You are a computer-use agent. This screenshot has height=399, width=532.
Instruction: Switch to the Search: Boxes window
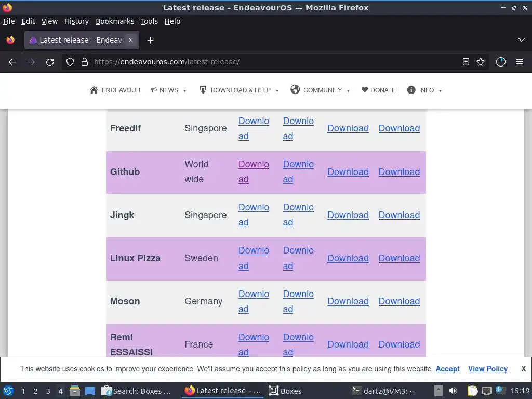[x=136, y=391]
